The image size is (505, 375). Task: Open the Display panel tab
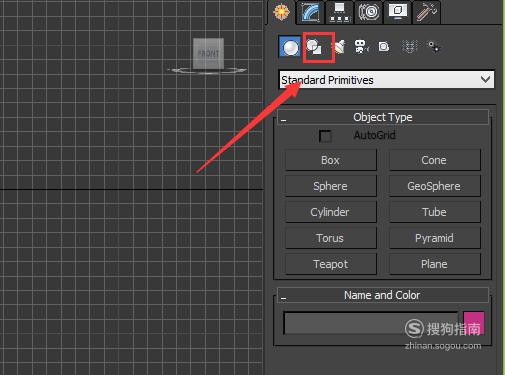click(398, 12)
